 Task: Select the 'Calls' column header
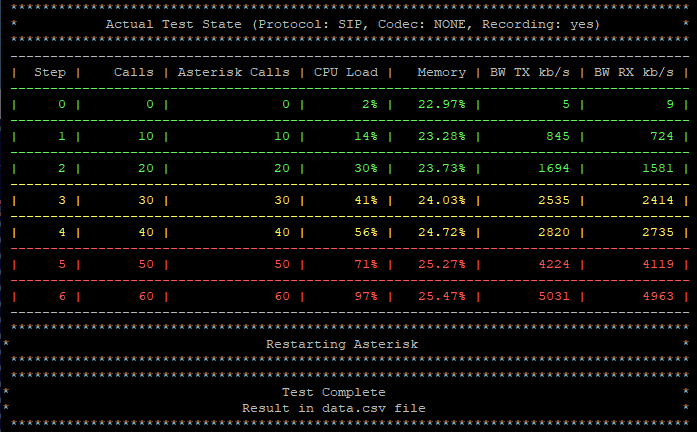point(134,72)
